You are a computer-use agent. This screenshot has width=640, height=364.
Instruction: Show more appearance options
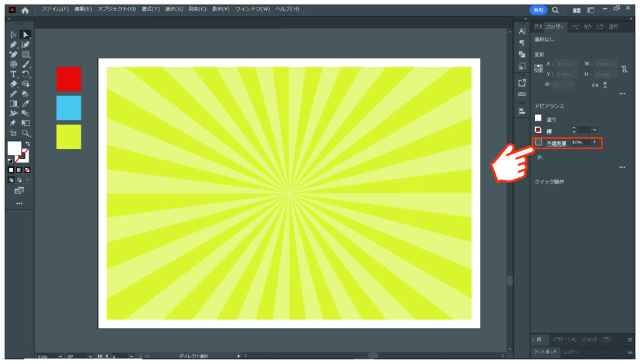pyautogui.click(x=622, y=167)
